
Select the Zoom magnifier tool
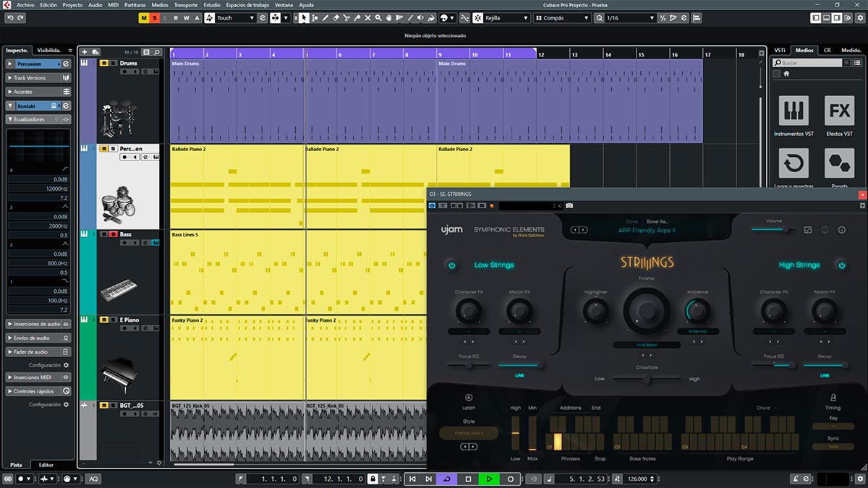(379, 17)
